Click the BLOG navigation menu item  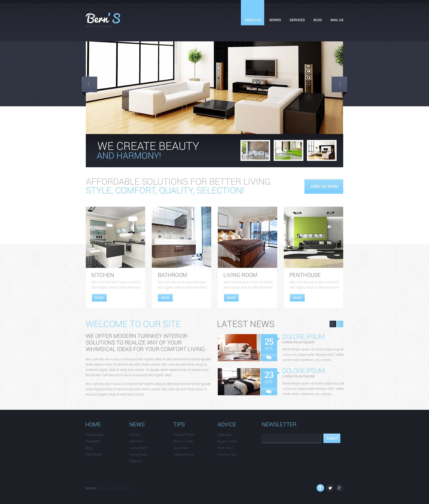[317, 20]
